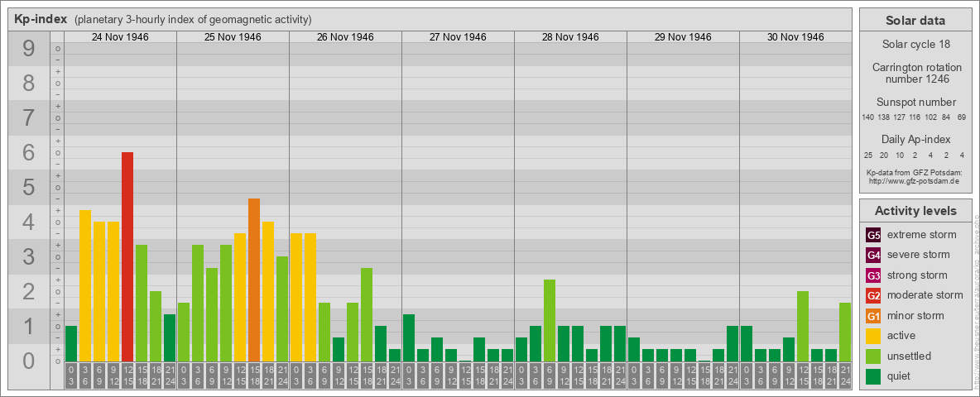980x397 pixels.
Task: Select the 29 Nov 1946 date header
Action: point(683,37)
